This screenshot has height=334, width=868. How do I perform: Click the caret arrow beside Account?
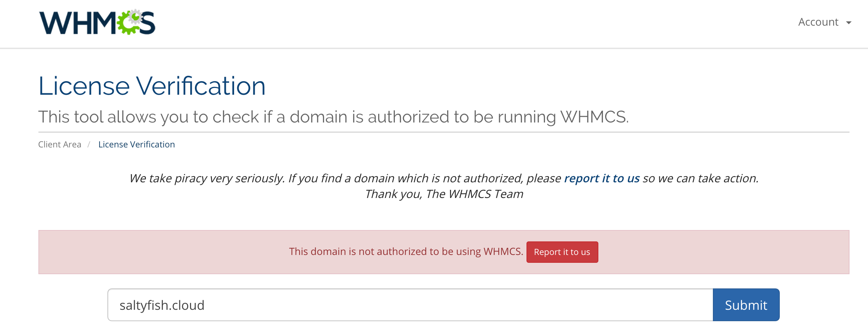coord(849,23)
